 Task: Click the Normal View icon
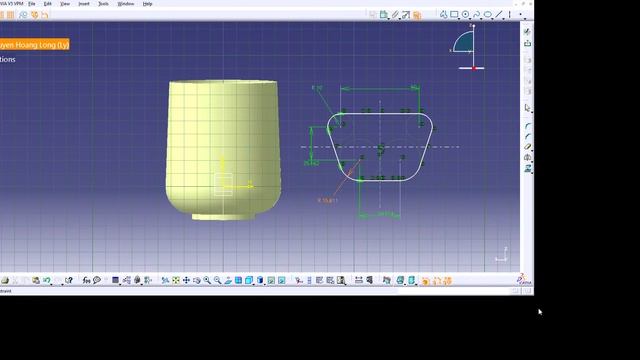[228, 280]
